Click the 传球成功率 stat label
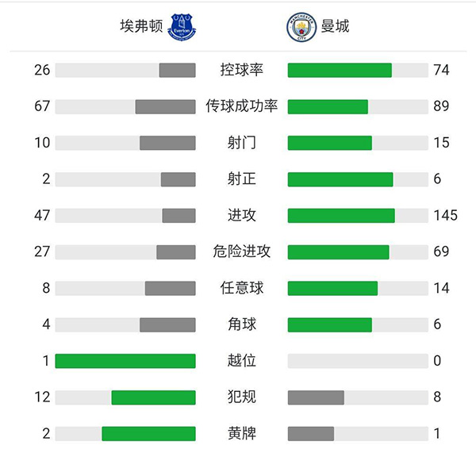Viewport: 476px width, 449px height. click(241, 106)
